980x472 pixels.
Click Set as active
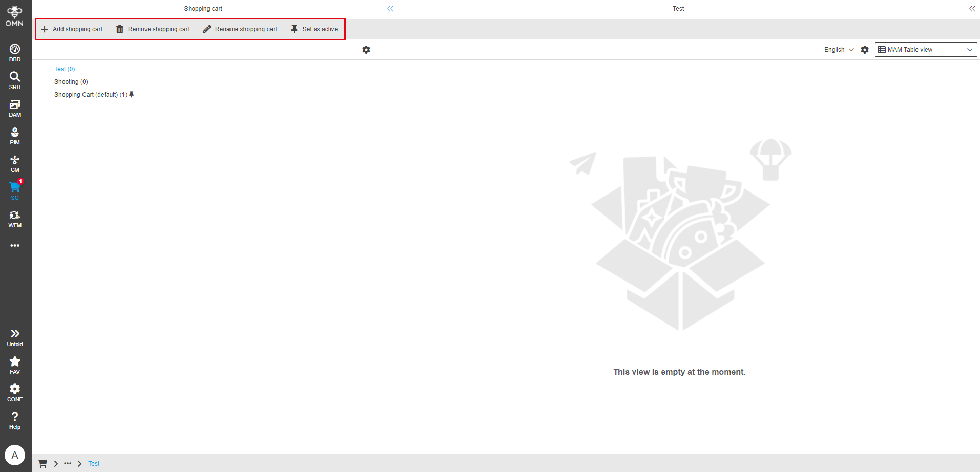[x=314, y=29]
